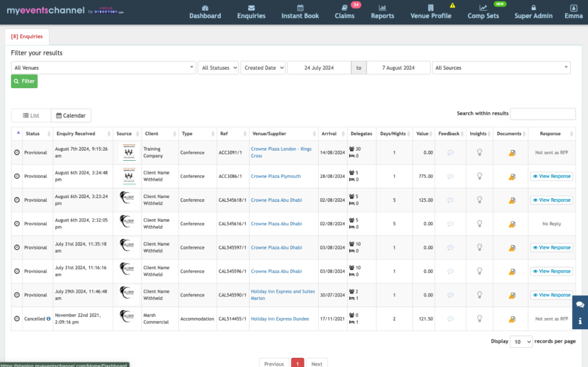The height and width of the screenshot is (367, 588).
Task: View Response for ACC3086/1 enquiry
Action: coord(552,176)
